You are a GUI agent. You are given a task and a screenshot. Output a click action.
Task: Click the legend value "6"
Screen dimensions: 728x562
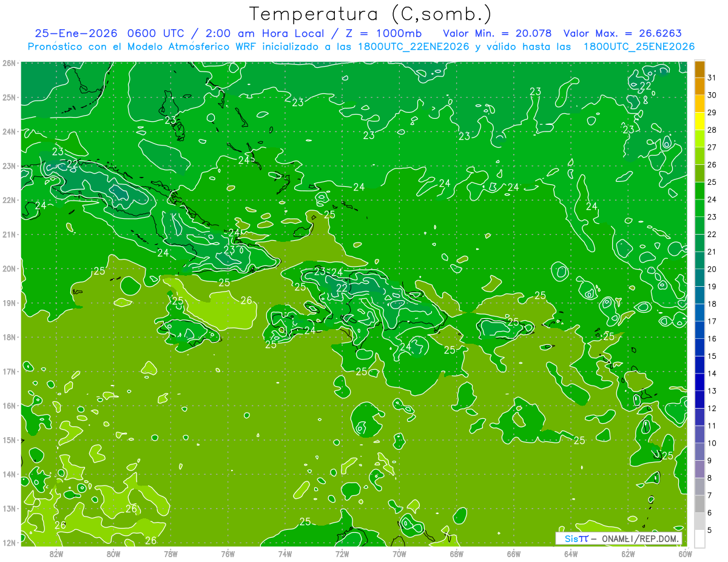click(709, 513)
